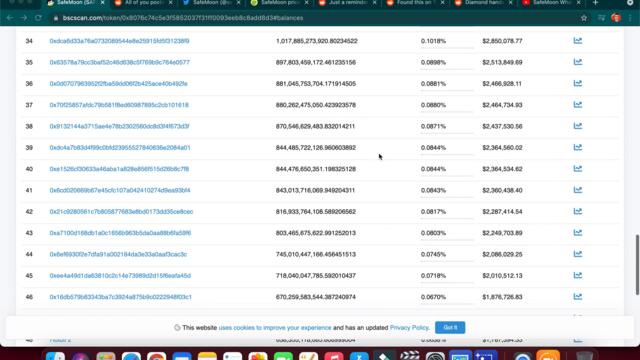Open holder address link at rank 35
The height and width of the screenshot is (360, 640).
[x=120, y=62]
